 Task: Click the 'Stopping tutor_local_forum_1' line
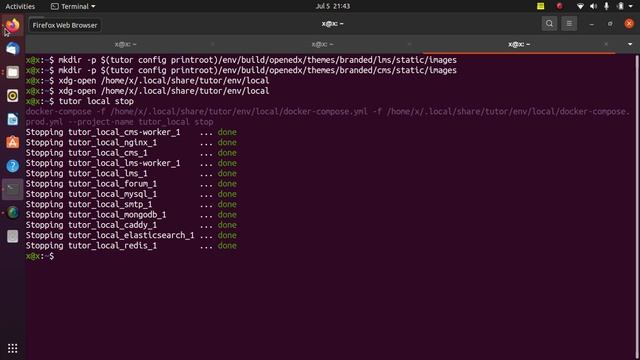(x=131, y=184)
